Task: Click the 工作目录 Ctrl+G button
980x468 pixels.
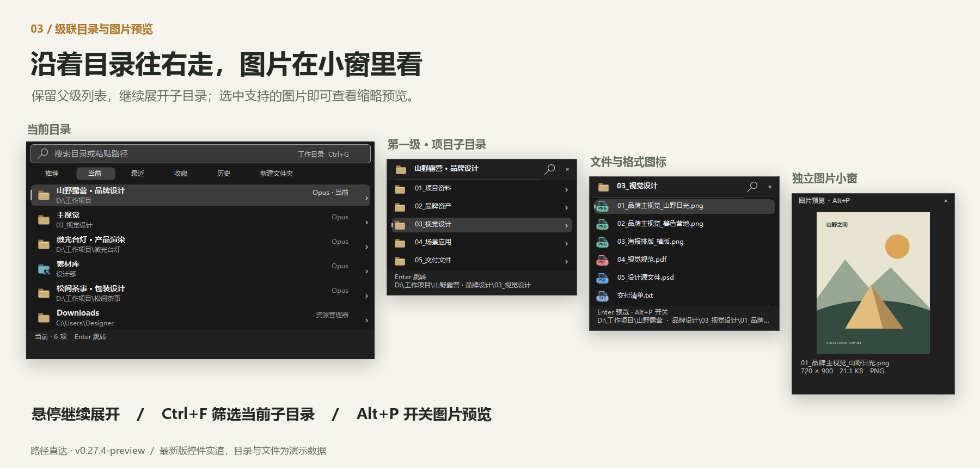Action: [x=323, y=155]
